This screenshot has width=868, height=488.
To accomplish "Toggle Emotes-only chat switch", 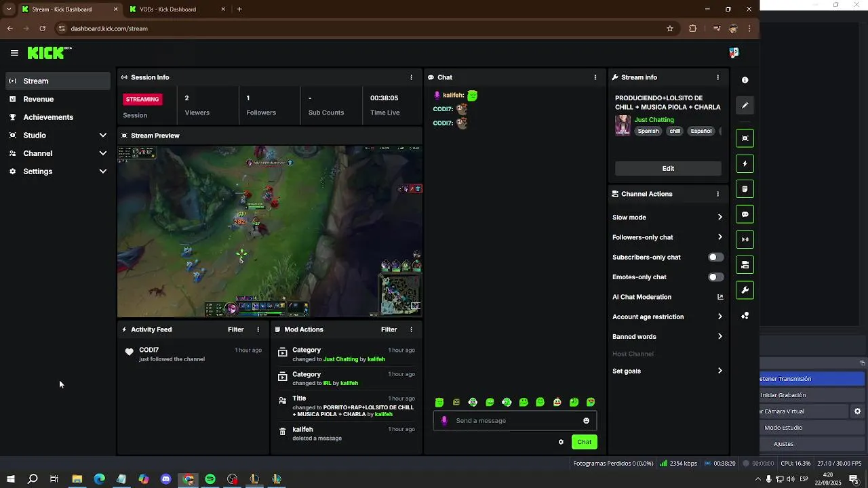I will pos(716,277).
